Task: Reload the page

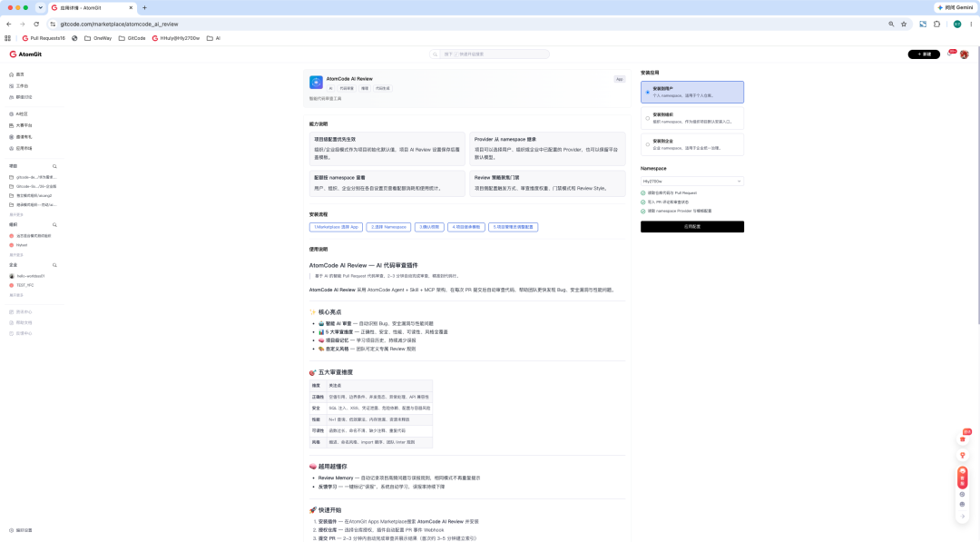Action: [36, 25]
